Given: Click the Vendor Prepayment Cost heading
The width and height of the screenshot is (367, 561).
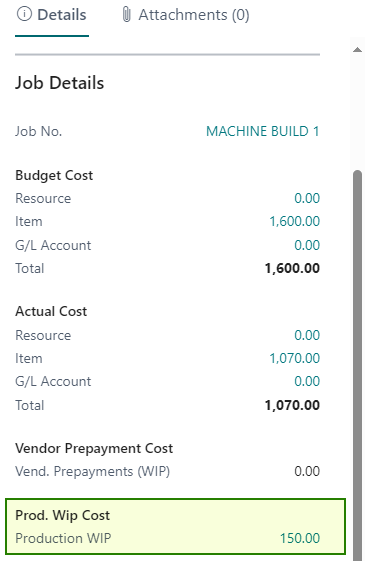Looking at the screenshot, I should 94,448.
